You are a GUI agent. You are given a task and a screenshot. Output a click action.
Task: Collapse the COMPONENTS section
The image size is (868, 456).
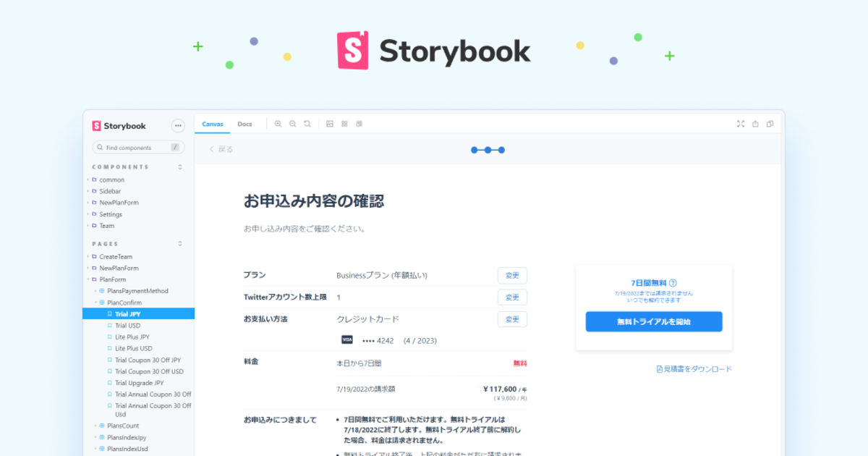pos(180,167)
